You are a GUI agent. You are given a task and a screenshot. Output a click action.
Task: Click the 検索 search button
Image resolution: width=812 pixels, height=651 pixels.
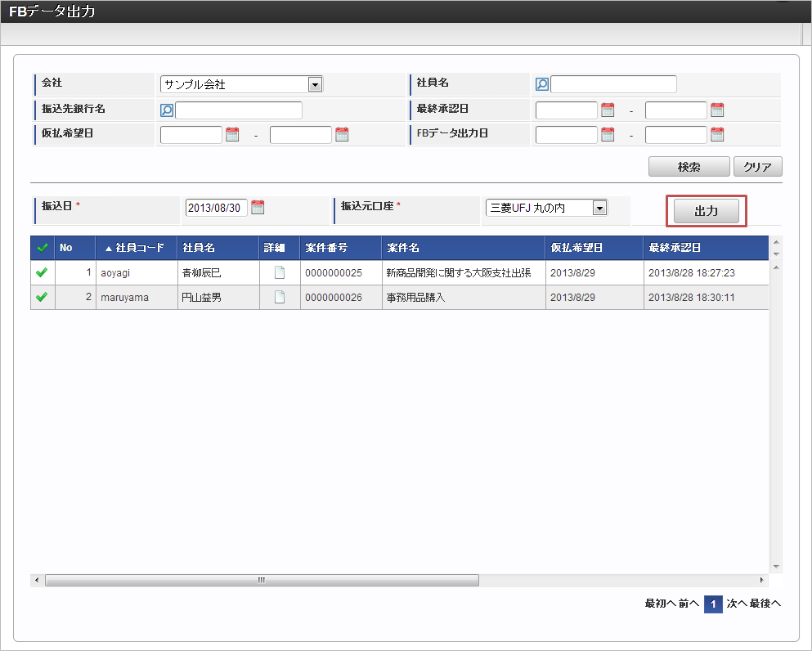pyautogui.click(x=689, y=167)
